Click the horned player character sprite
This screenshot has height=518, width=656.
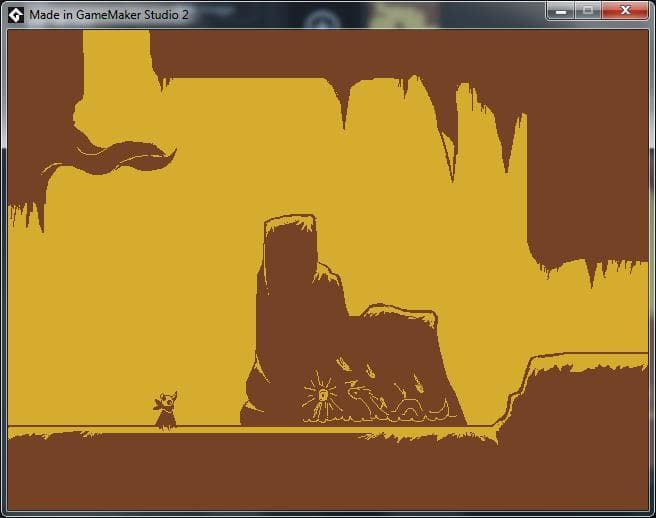(166, 410)
